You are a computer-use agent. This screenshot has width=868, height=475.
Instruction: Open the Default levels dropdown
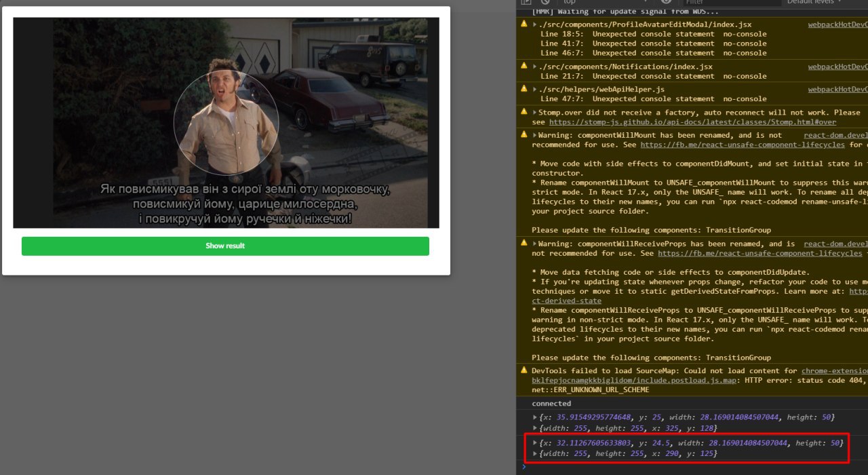(814, 2)
